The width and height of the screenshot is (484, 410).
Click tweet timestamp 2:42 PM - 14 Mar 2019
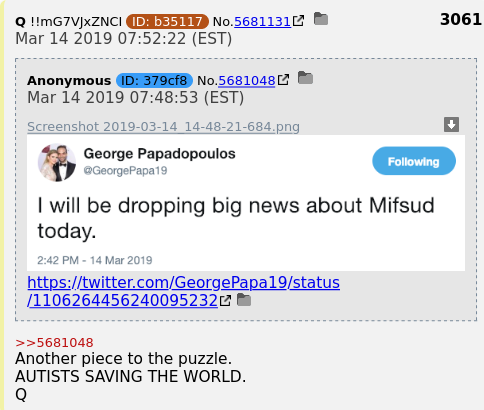(x=95, y=260)
